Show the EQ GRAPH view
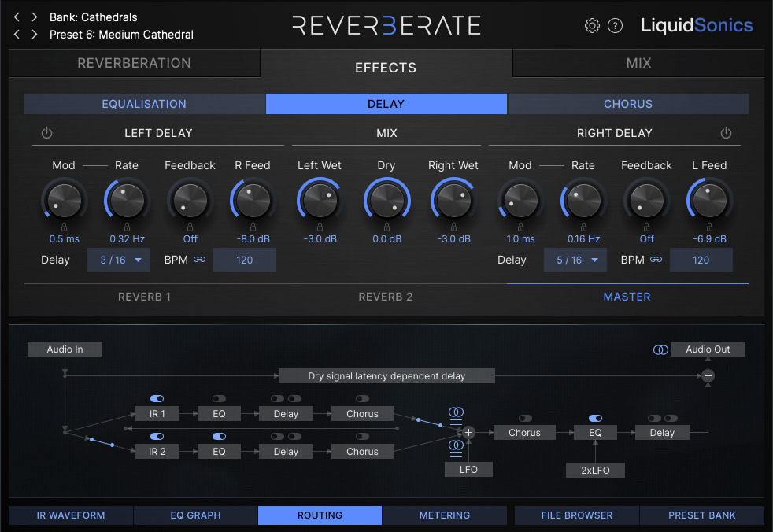The image size is (773, 532). click(x=196, y=515)
